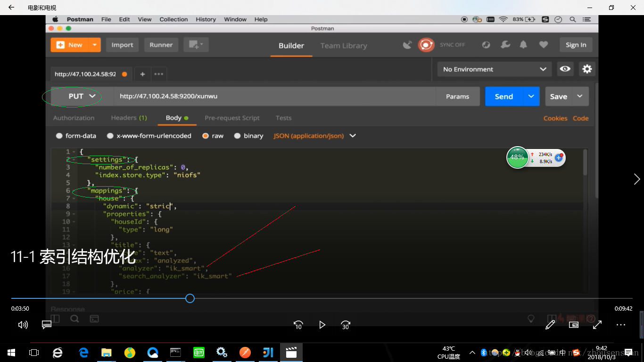Click the macOS Spotlight search icon
The height and width of the screenshot is (362, 644).
tap(573, 19)
